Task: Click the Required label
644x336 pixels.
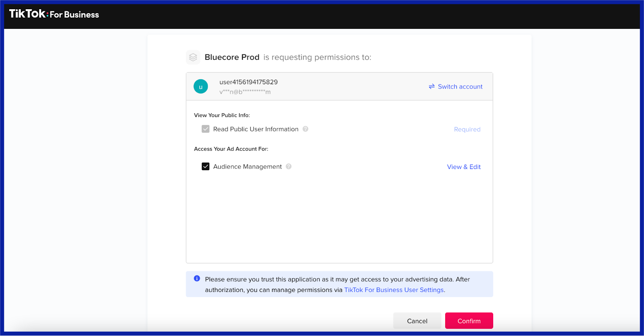Action: (x=467, y=129)
